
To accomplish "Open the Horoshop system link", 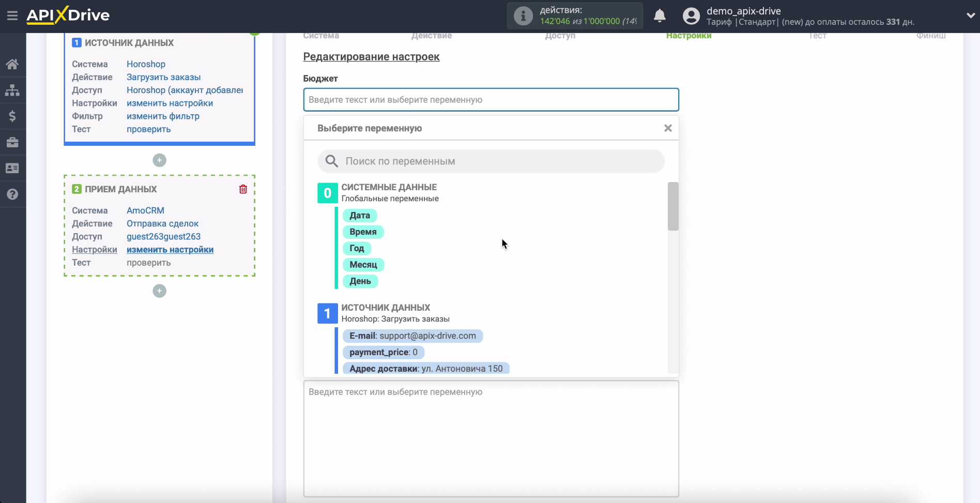I will [146, 64].
